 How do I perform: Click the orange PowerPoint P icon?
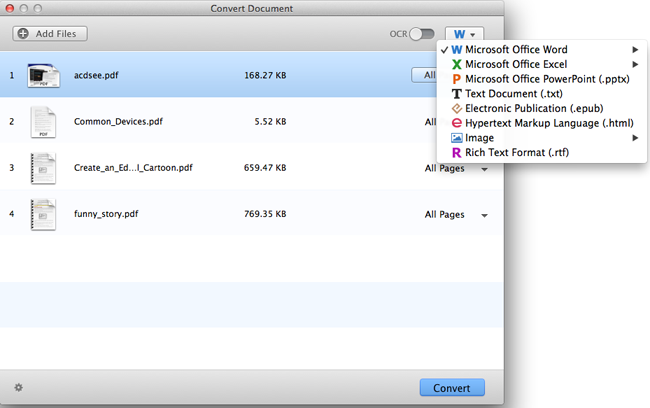456,79
